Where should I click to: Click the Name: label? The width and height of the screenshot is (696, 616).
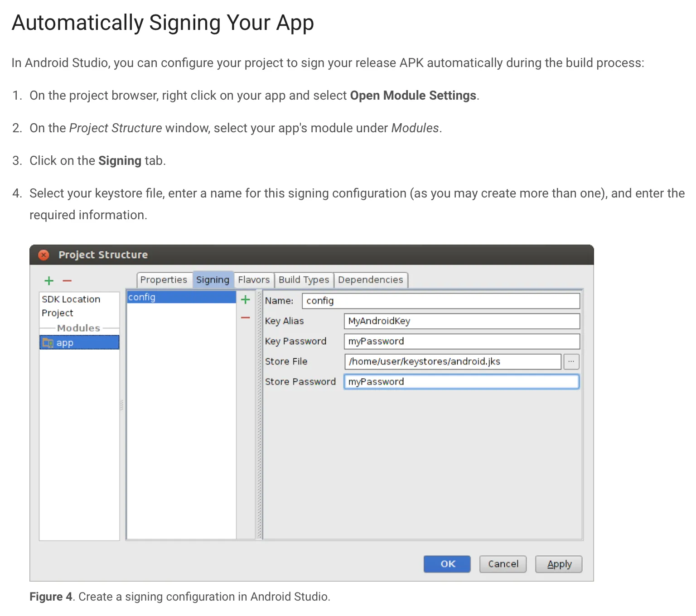tap(279, 301)
